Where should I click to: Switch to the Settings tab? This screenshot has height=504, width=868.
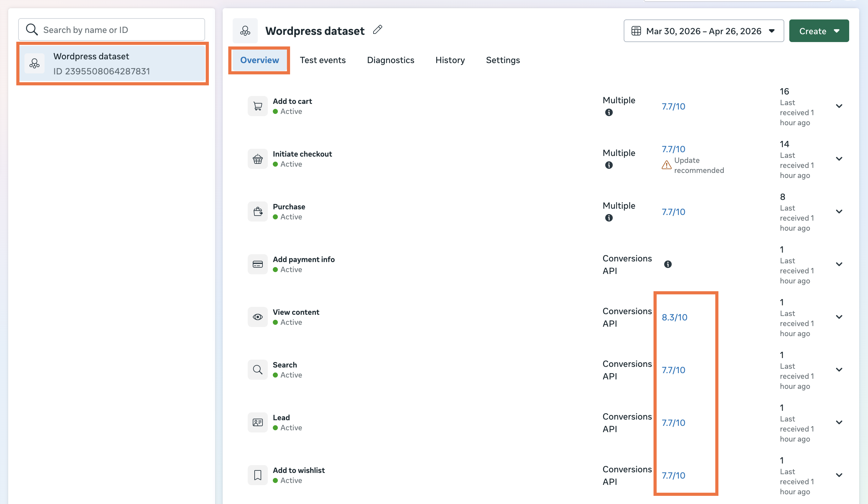(x=503, y=60)
